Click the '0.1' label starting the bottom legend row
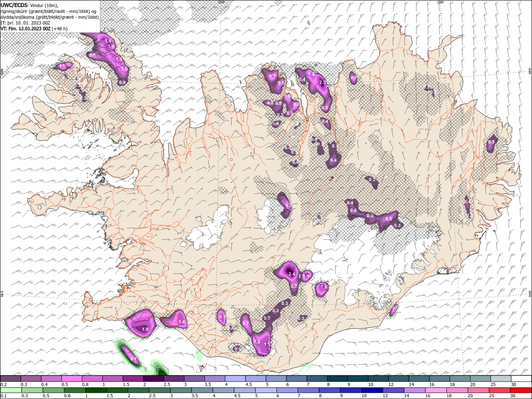Image resolution: width=532 pixels, height=399 pixels. point(4,396)
